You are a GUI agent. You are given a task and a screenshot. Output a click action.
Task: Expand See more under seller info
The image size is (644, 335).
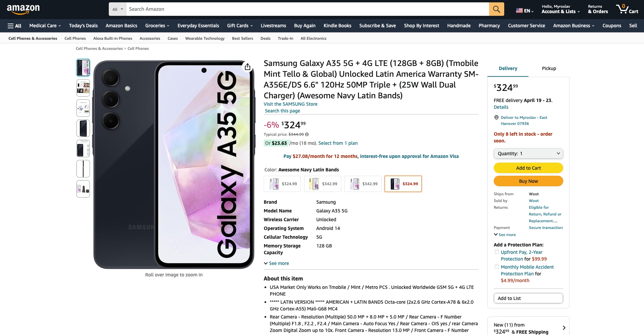[x=505, y=235]
